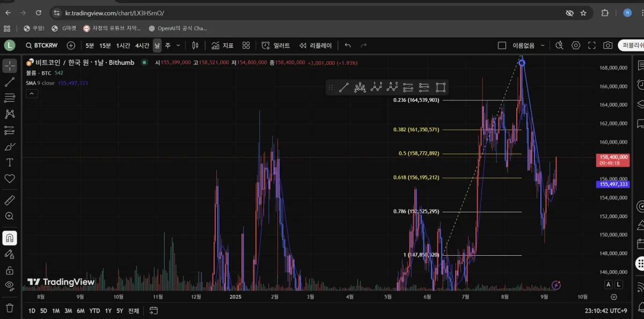Pick the ruler measure tool
The height and width of the screenshot is (319, 644).
click(10, 200)
